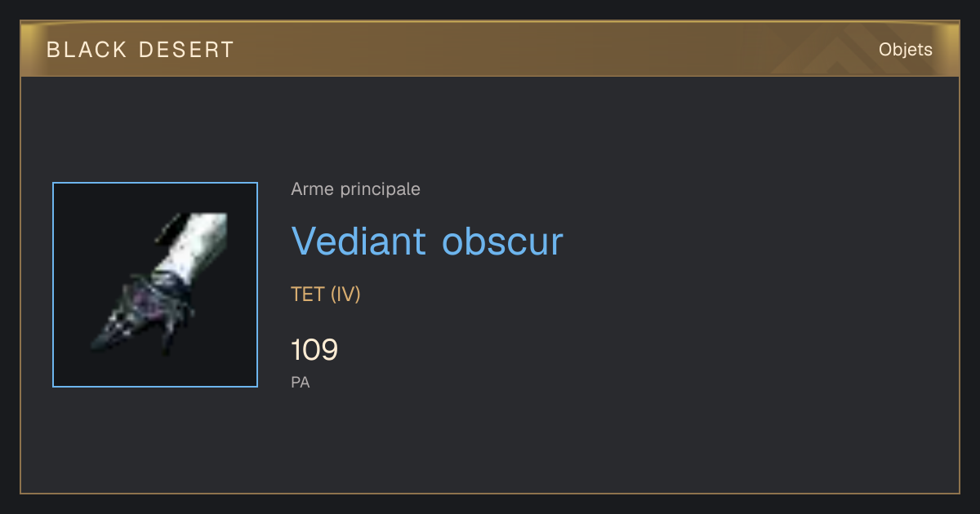Select the Arme principale item type label

point(356,189)
